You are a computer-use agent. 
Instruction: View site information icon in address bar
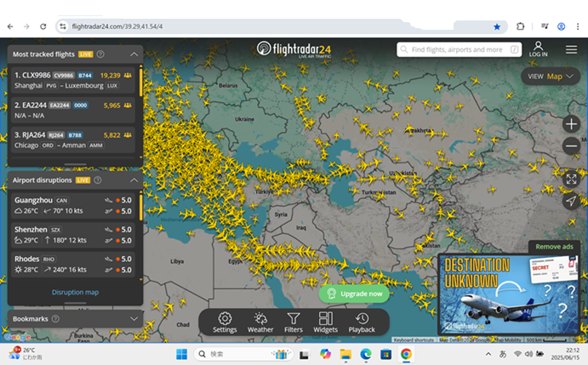[63, 26]
